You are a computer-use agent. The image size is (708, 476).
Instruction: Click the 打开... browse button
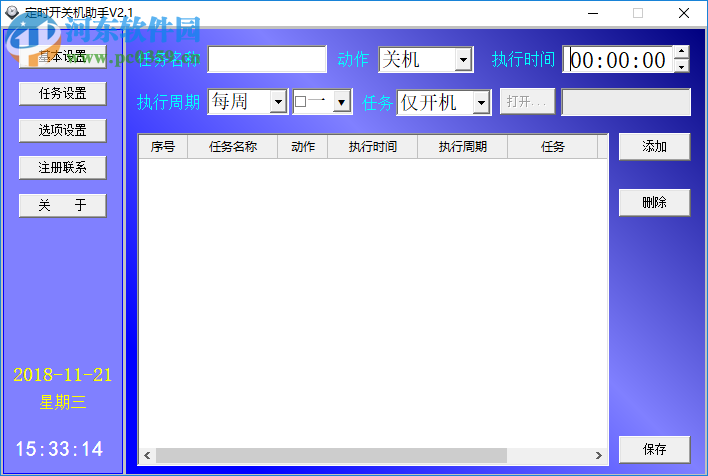click(527, 102)
